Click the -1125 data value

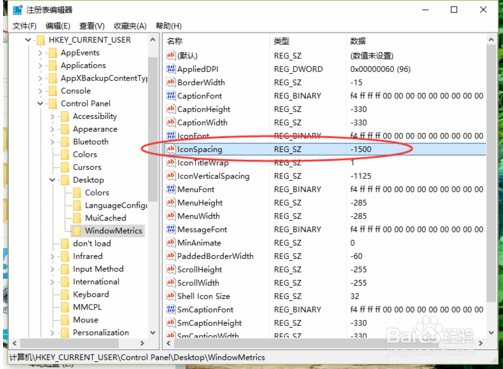coord(361,176)
